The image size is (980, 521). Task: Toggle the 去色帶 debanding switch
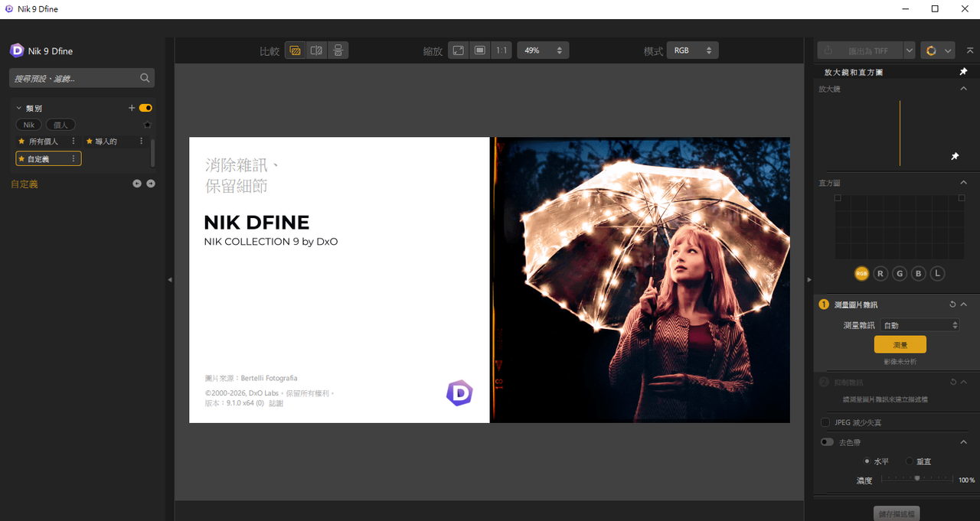click(827, 442)
